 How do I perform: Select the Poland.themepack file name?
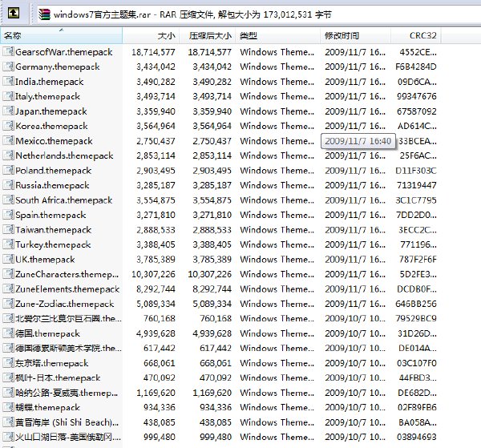(x=54, y=171)
